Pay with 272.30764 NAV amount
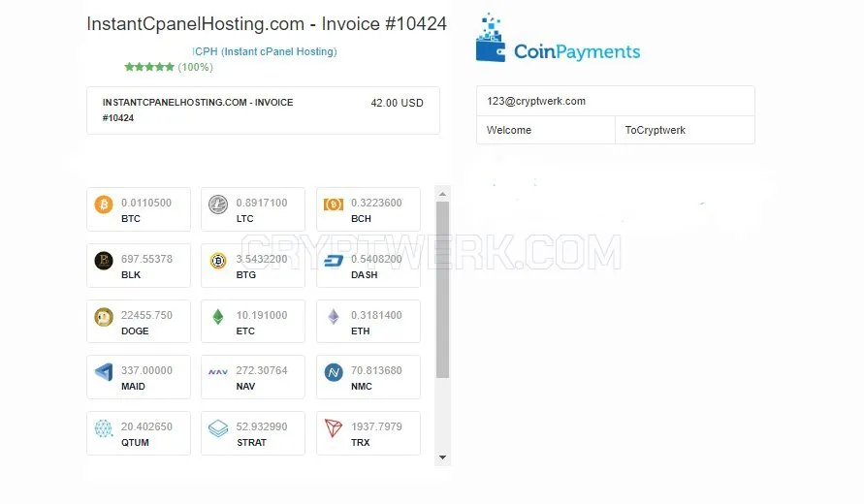Image resolution: width=864 pixels, height=504 pixels. 262,370
